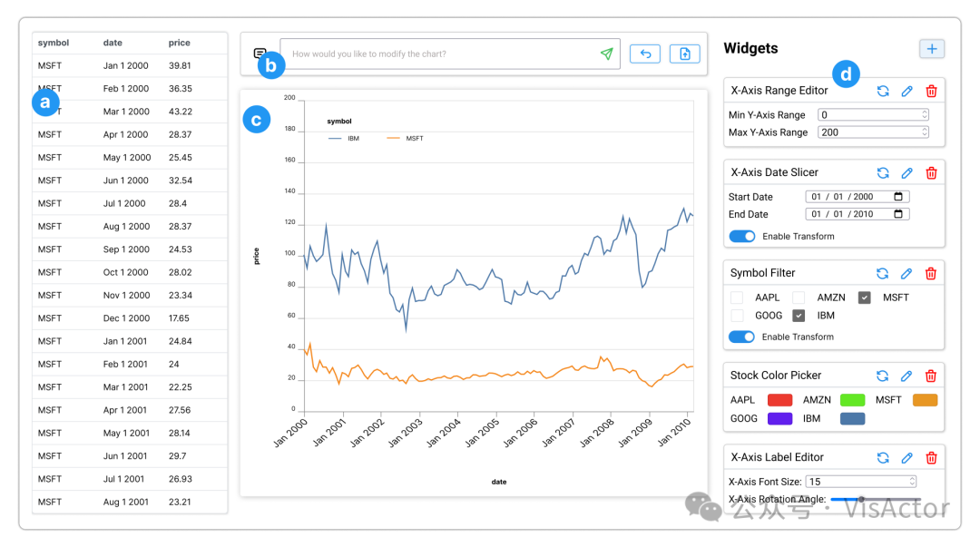The width and height of the screenshot is (980, 547).
Task: Edit the Stock Color Picker widget
Action: click(x=906, y=376)
